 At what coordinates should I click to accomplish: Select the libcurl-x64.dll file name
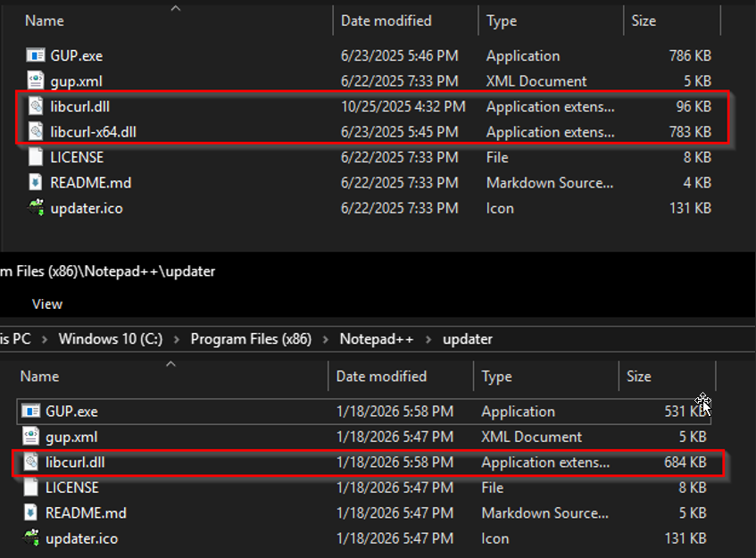tap(93, 132)
